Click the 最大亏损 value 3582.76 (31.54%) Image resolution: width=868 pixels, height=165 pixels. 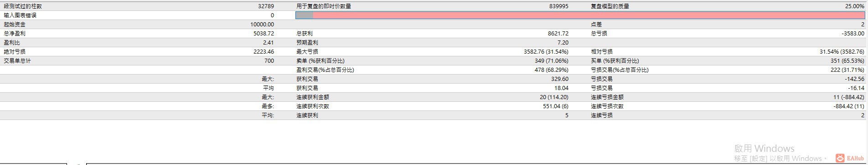546,52
